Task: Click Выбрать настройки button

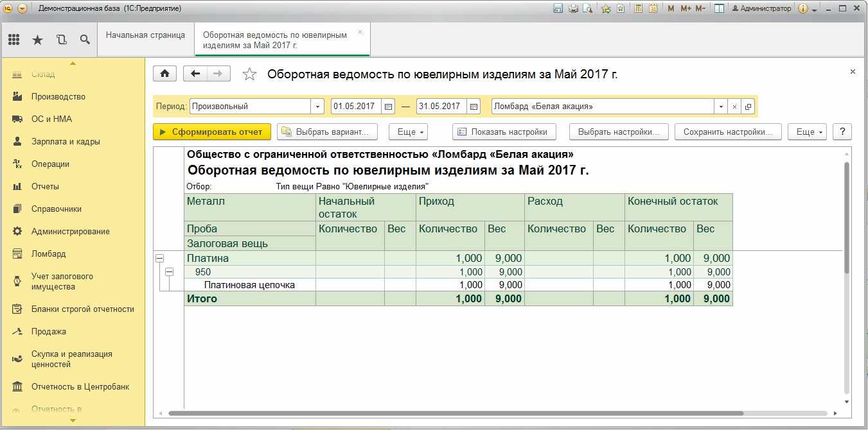Action: [619, 132]
